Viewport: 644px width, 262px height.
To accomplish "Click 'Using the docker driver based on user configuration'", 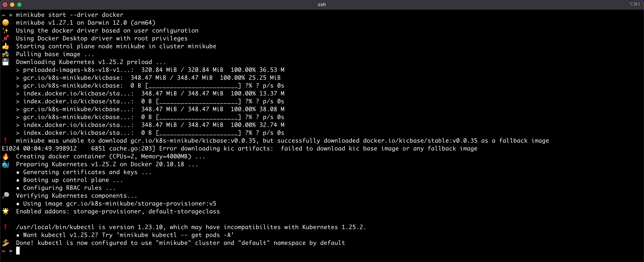I will tap(107, 31).
